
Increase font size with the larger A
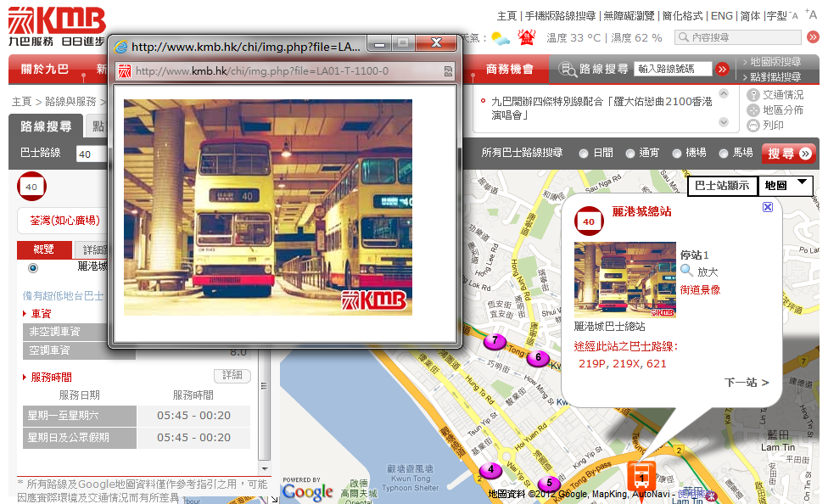click(x=812, y=14)
